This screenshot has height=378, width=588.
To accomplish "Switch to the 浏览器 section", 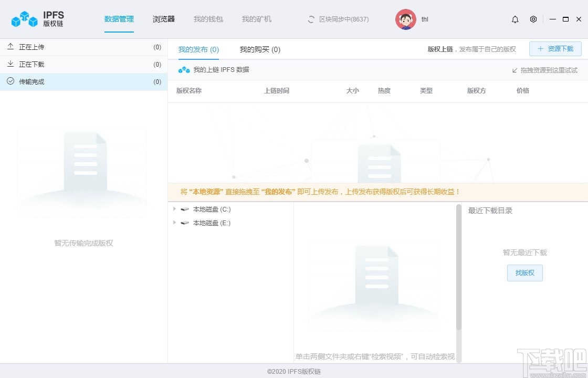I will [163, 18].
